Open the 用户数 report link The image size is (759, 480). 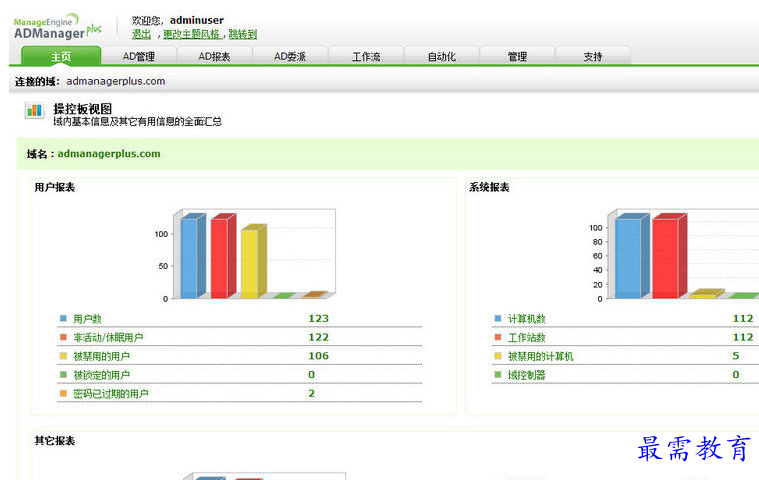pos(88,319)
